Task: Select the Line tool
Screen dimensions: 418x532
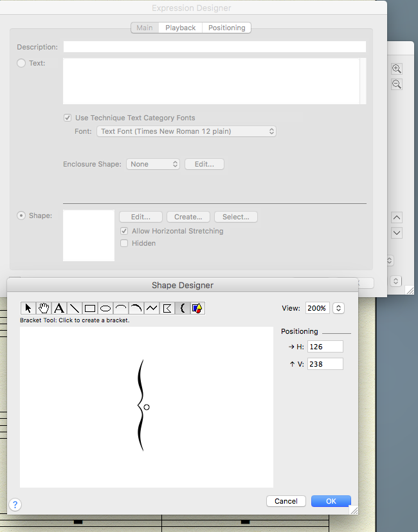Action: (75, 308)
